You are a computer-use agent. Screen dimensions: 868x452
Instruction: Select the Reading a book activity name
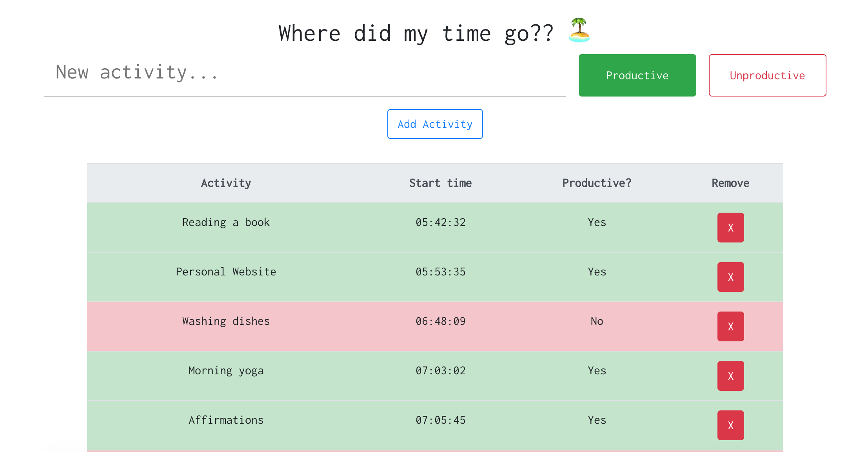pos(226,222)
